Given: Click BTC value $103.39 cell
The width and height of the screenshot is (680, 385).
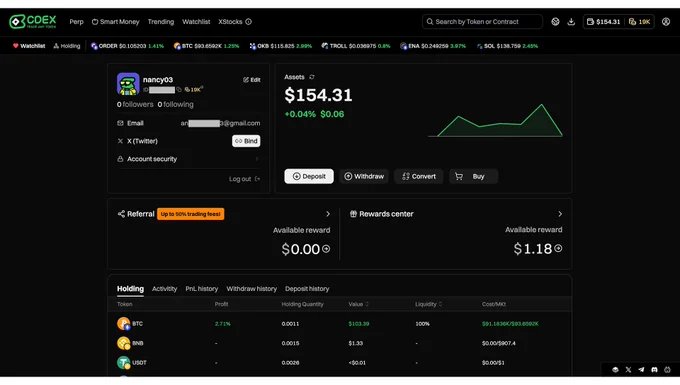Looking at the screenshot, I should 359,324.
